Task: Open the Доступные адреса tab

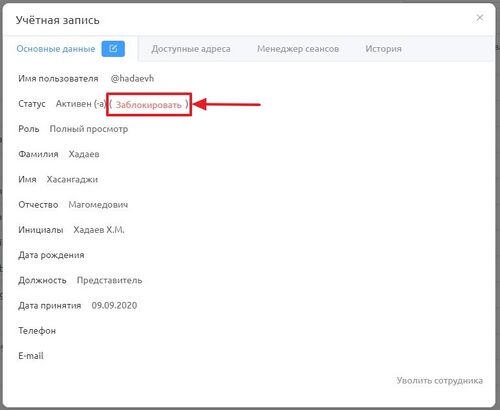Action: [191, 49]
